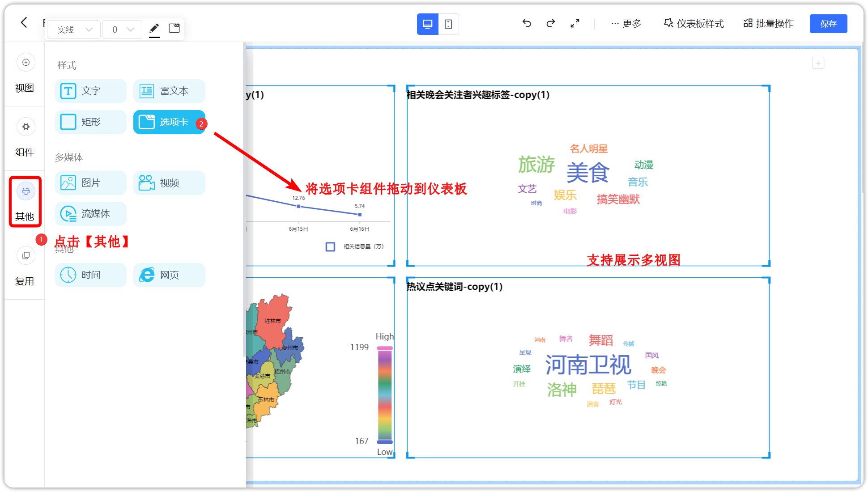Choose the 流媒体 component
This screenshot has height=492, width=868.
click(x=90, y=214)
